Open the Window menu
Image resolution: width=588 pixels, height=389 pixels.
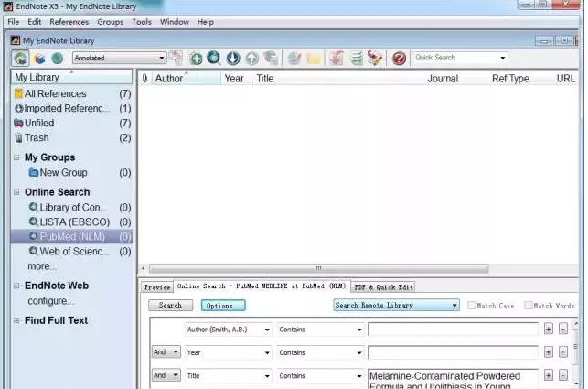click(x=175, y=22)
